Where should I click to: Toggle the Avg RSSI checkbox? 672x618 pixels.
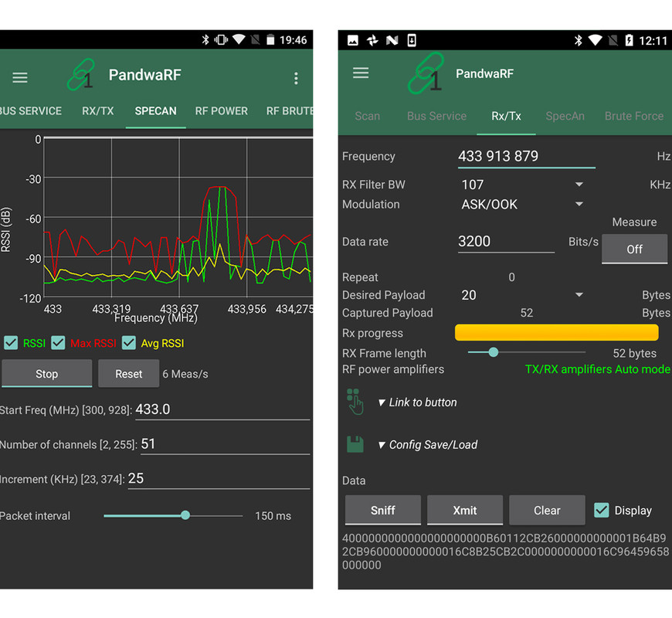pos(128,343)
